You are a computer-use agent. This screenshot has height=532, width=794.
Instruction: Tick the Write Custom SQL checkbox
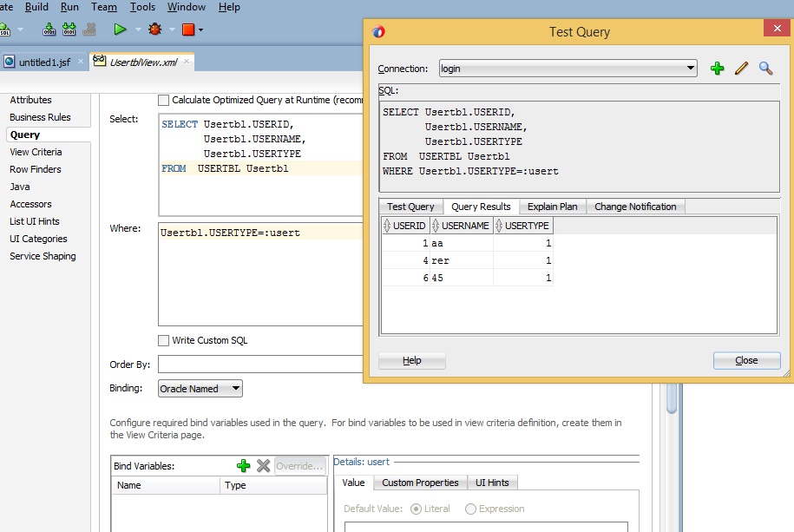[x=164, y=340]
